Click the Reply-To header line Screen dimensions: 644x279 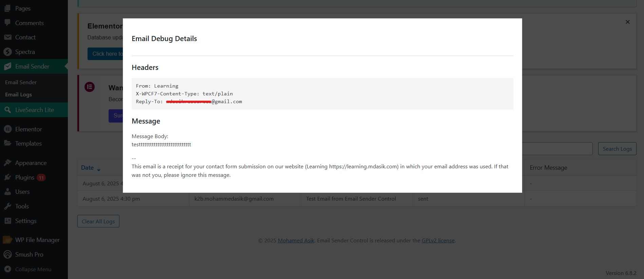point(189,101)
